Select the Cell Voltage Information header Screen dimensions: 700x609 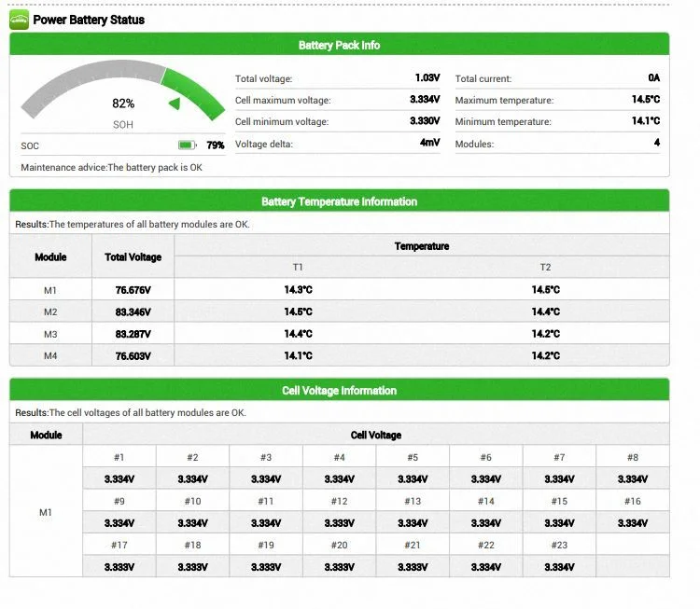pyautogui.click(x=340, y=390)
